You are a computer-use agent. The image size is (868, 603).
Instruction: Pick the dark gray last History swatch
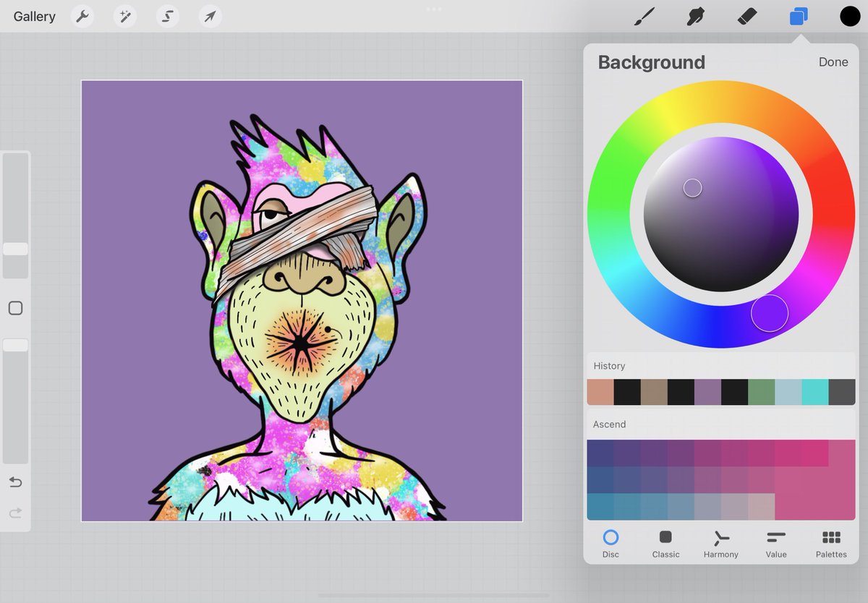842,392
